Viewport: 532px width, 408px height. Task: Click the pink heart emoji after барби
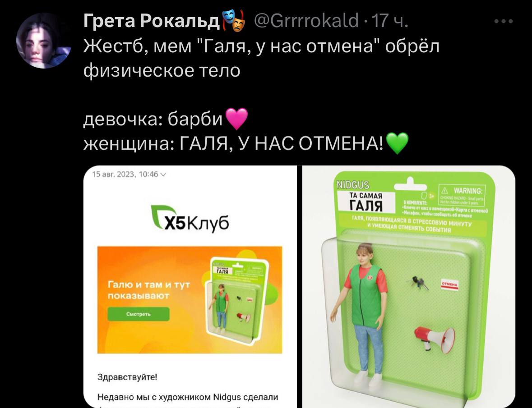click(x=236, y=119)
